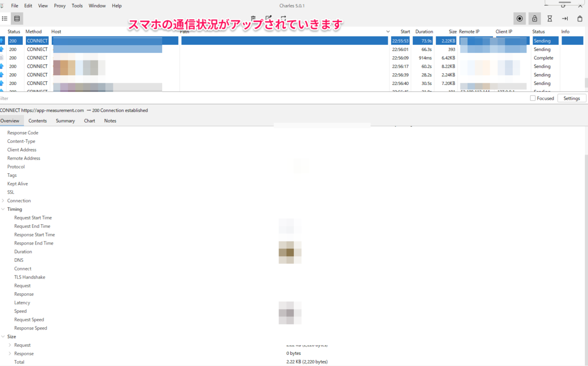Select the TLS Handshake row
The height and width of the screenshot is (366, 588).
[x=293, y=277]
